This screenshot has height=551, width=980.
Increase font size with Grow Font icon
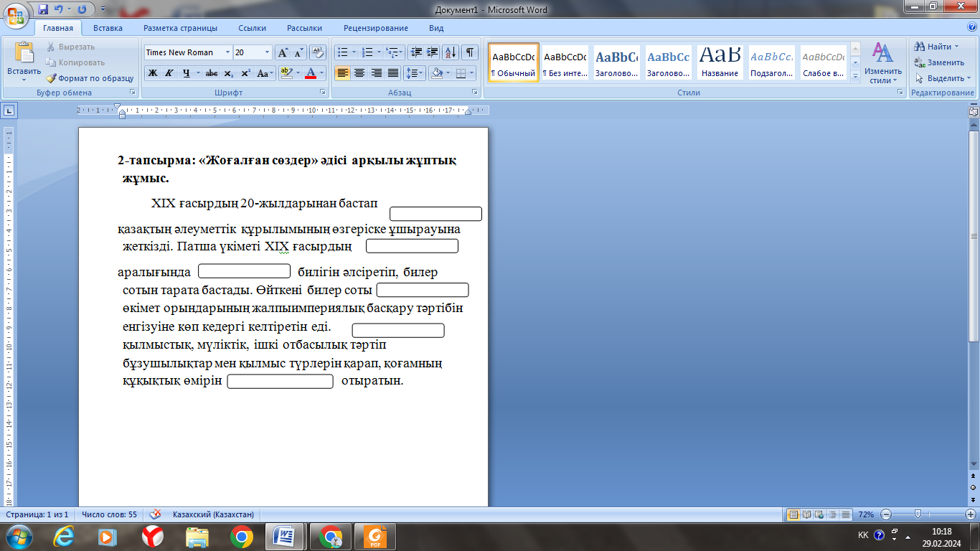(x=283, y=52)
